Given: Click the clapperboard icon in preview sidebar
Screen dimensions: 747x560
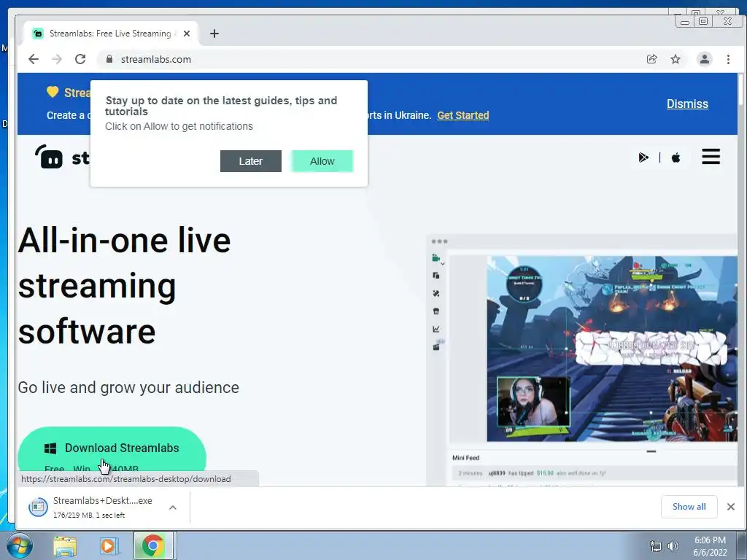Looking at the screenshot, I should coord(436,346).
